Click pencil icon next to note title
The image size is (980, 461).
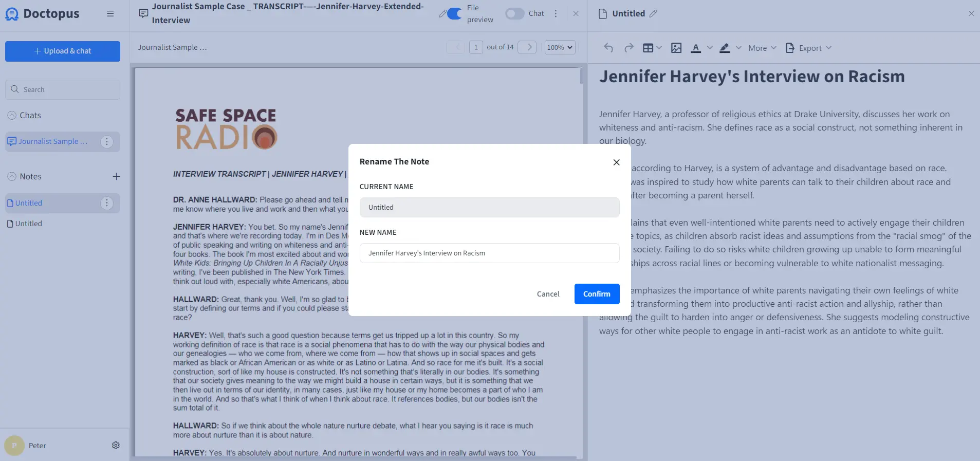pyautogui.click(x=653, y=14)
